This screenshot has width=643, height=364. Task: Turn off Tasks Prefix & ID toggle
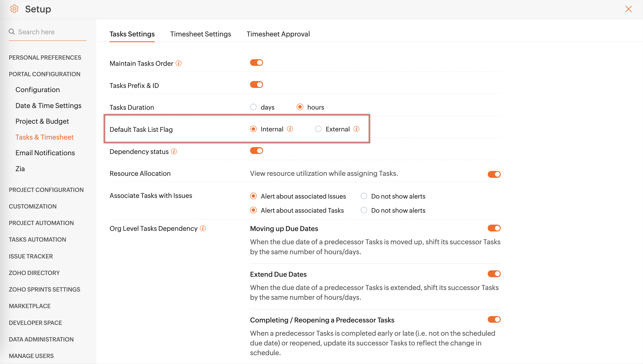point(256,85)
